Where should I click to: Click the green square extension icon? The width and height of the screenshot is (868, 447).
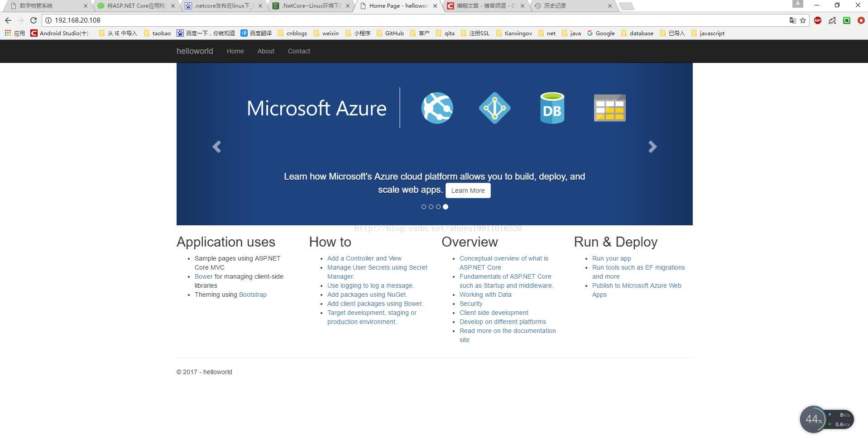click(847, 20)
